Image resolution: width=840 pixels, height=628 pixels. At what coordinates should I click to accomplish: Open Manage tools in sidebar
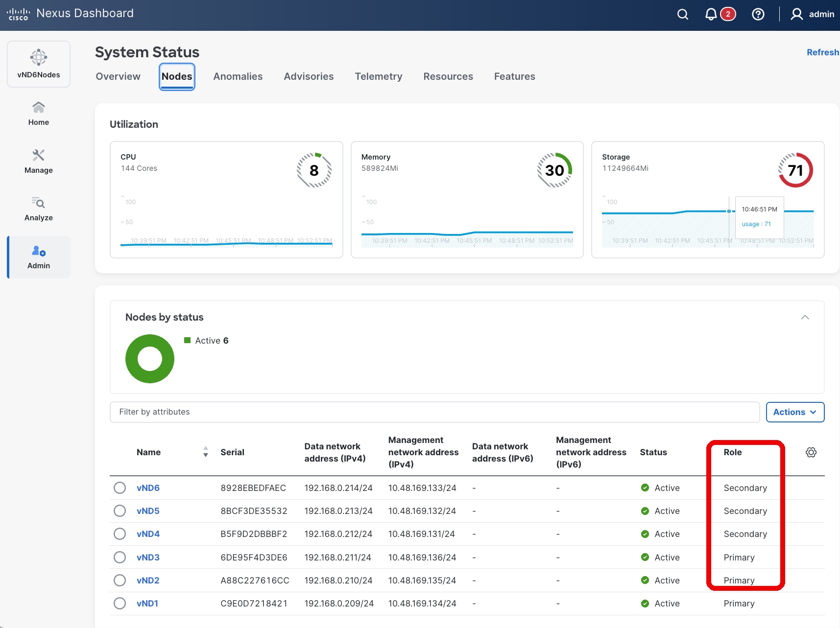(x=39, y=162)
